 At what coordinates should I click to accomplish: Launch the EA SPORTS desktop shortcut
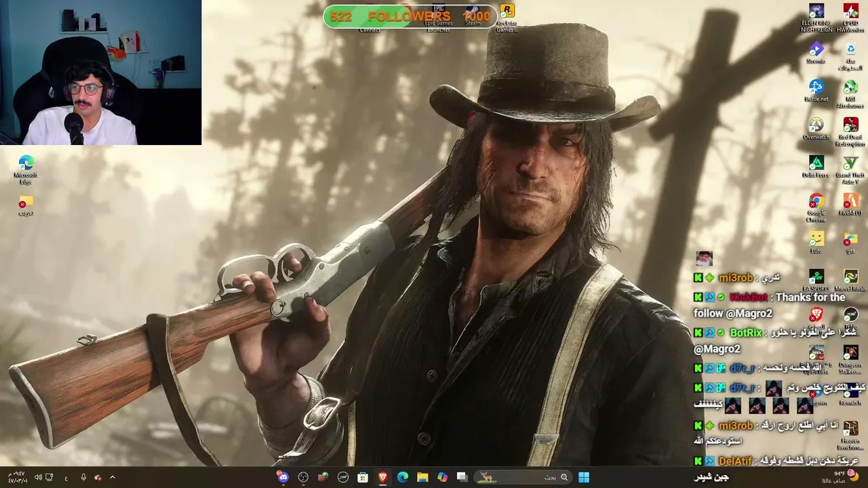tap(816, 281)
